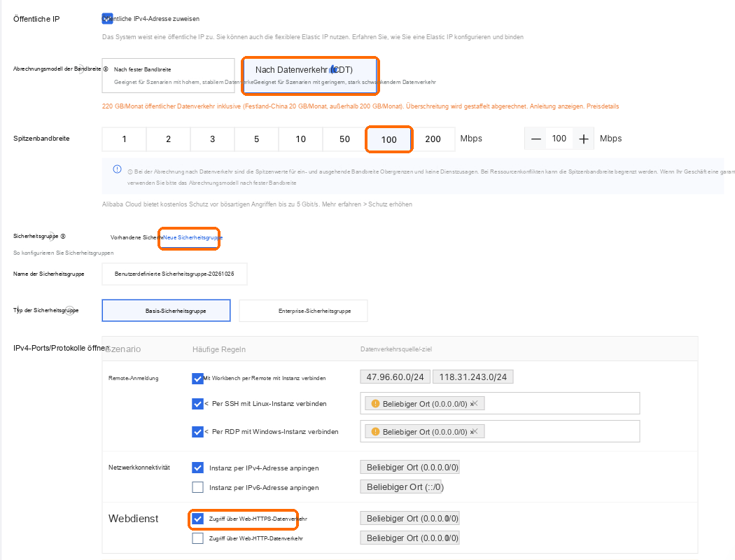Open the "Anleitung anzeigen" link
Screen dimensions: 735x560
coord(556,106)
